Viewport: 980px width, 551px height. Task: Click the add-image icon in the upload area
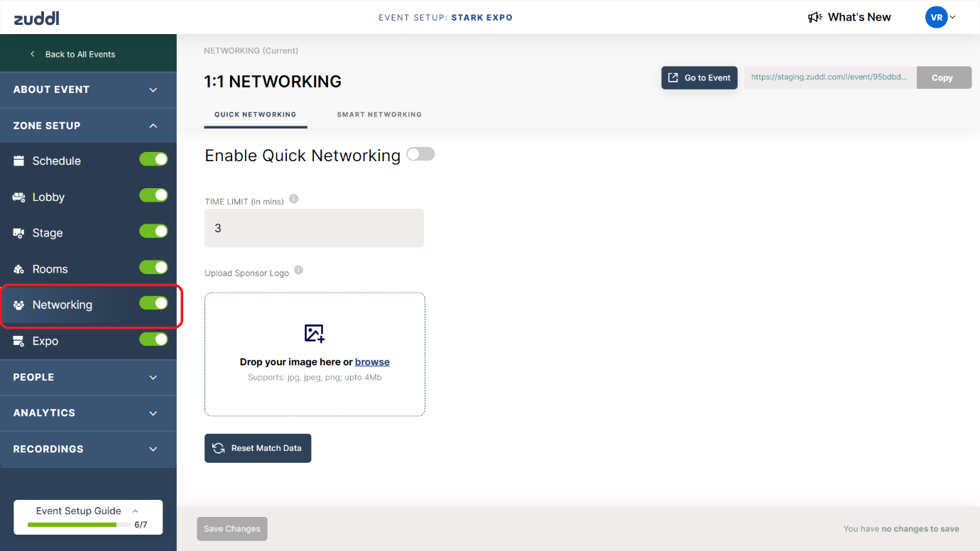point(315,333)
